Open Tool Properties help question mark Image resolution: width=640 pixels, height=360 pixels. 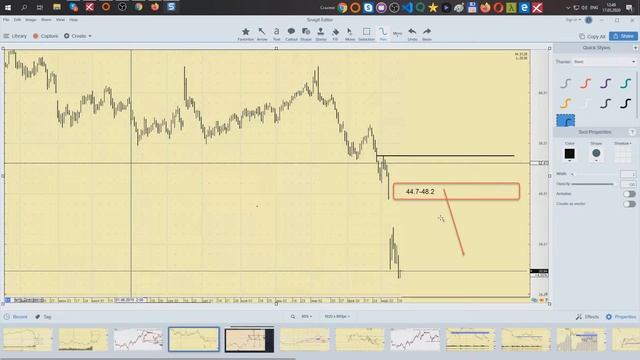click(632, 132)
